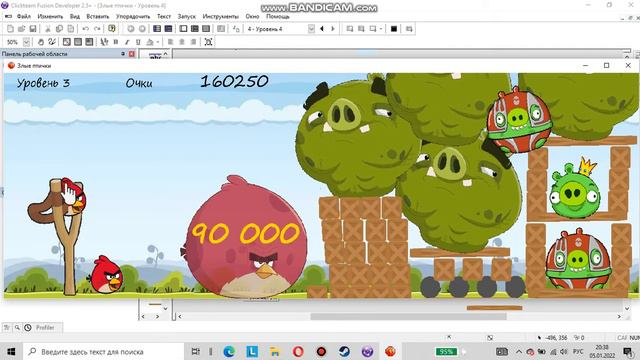The image size is (640, 360).
Task: Click the Open file toolbar icon
Action: [21, 29]
